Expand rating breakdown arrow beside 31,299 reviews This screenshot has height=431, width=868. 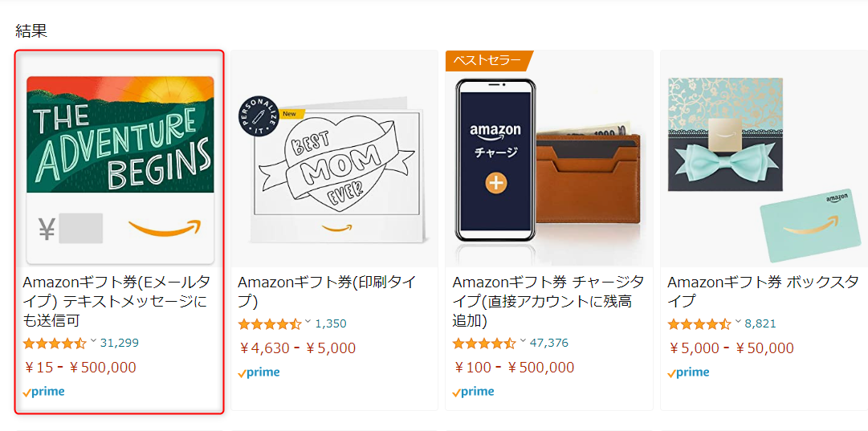pos(93,341)
